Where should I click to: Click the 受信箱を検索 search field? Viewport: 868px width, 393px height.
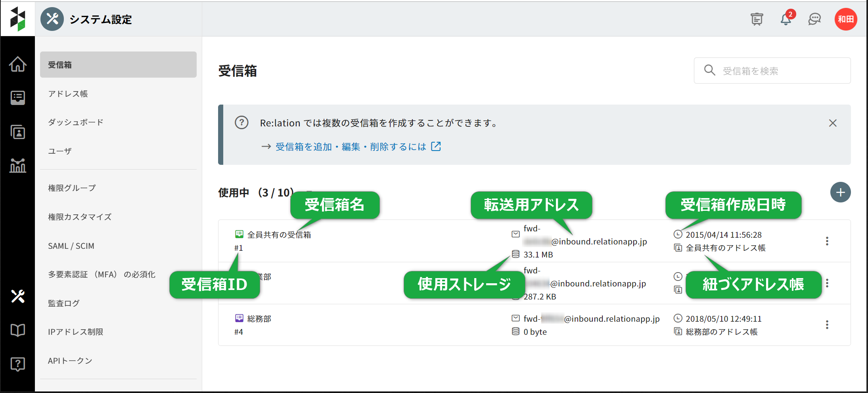[777, 71]
